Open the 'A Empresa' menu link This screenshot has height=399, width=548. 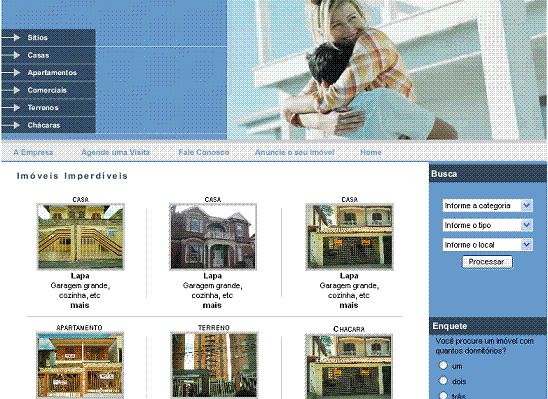coord(33,152)
